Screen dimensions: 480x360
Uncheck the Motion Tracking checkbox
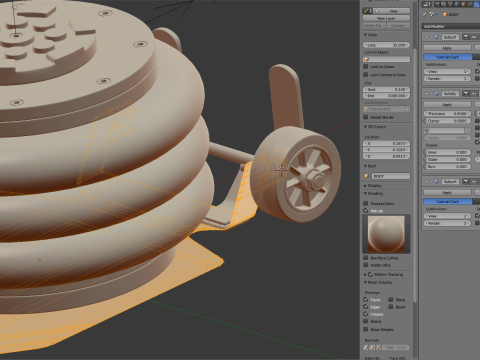370,274
